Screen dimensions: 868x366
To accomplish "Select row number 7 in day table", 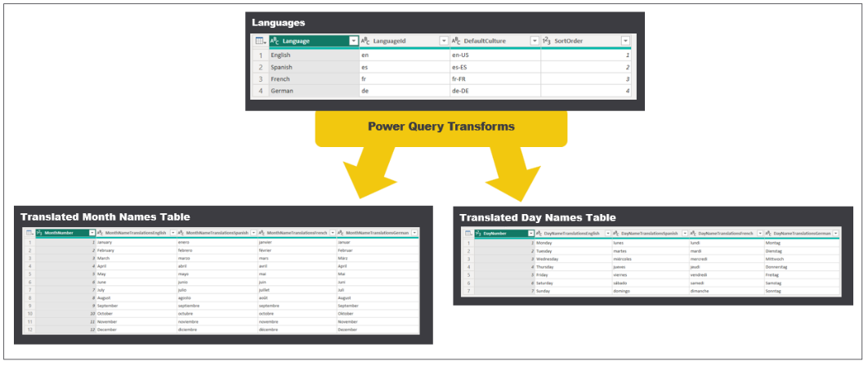I will (468, 291).
